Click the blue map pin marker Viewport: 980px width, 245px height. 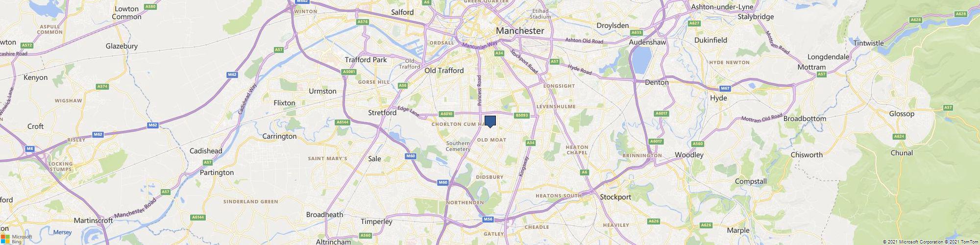490,122
